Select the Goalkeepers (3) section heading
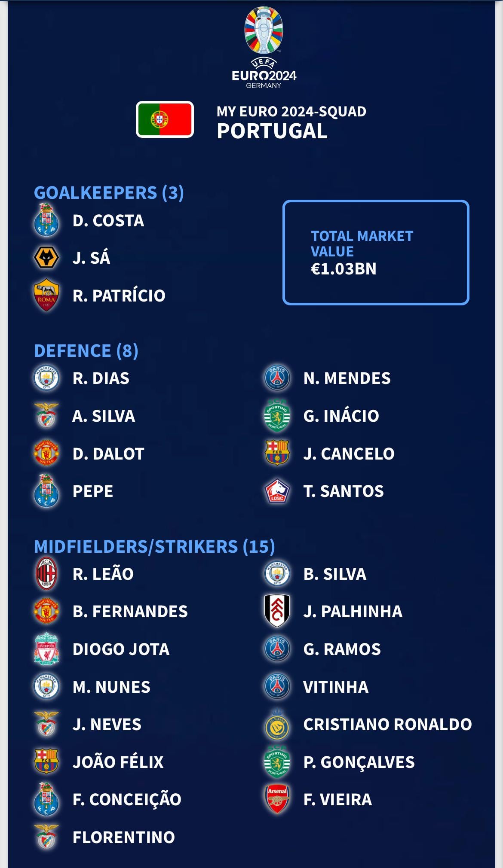 coord(109,192)
